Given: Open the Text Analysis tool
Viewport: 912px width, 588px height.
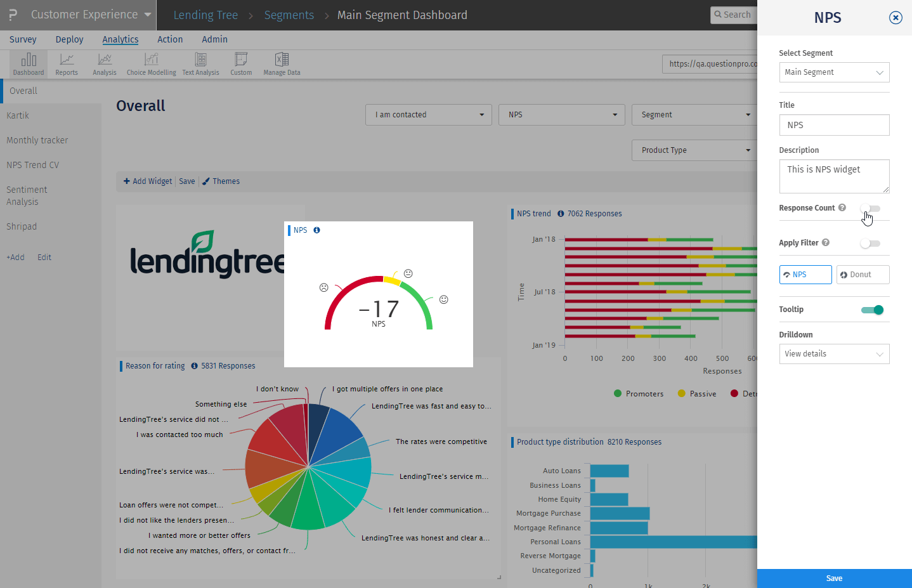Looking at the screenshot, I should [x=200, y=64].
